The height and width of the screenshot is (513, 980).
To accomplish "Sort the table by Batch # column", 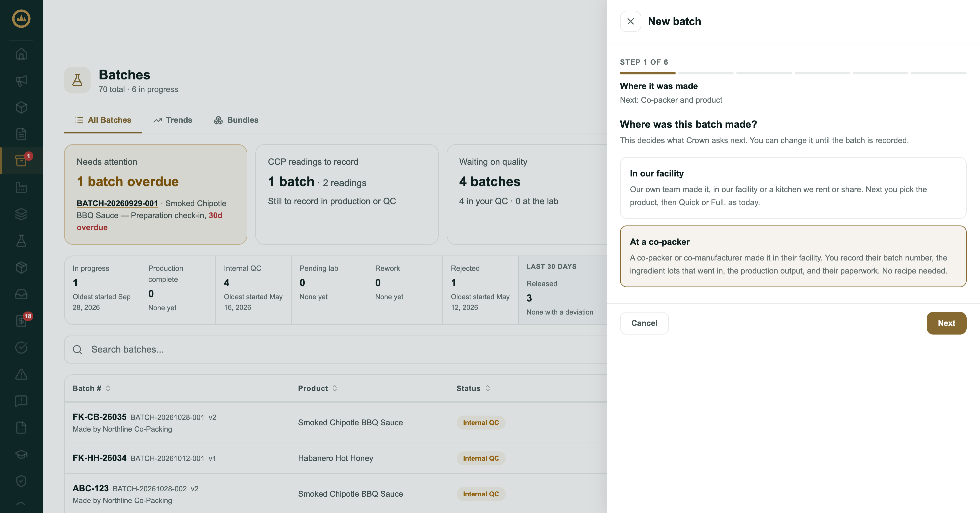I will tap(92, 388).
